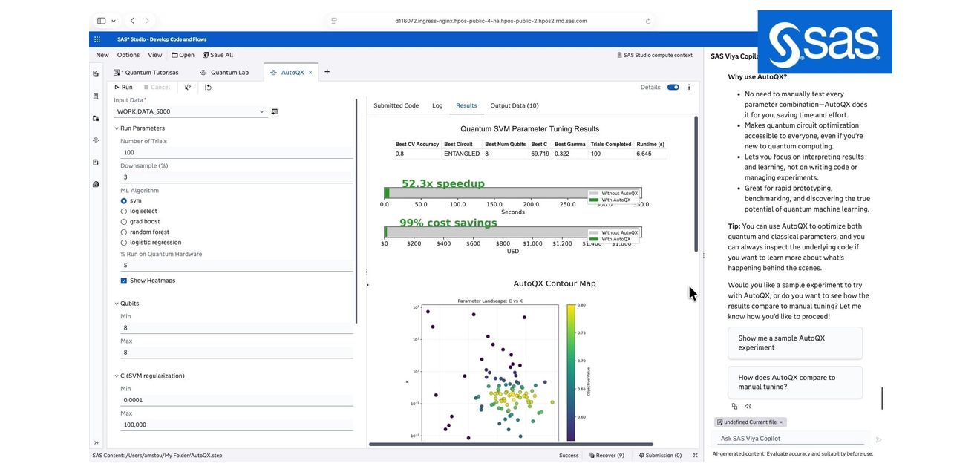
Task: Click the sixth left sidebar icon
Action: click(96, 184)
